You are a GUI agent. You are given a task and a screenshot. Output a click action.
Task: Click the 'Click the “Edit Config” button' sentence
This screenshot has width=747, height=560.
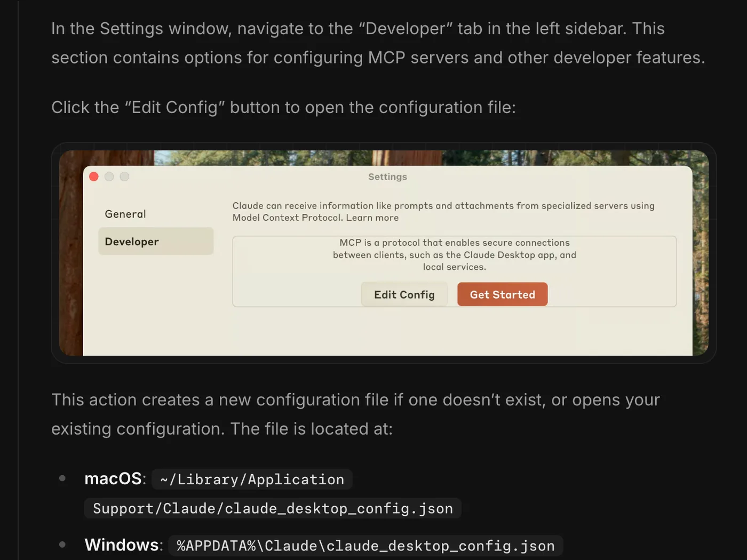pyautogui.click(x=283, y=107)
